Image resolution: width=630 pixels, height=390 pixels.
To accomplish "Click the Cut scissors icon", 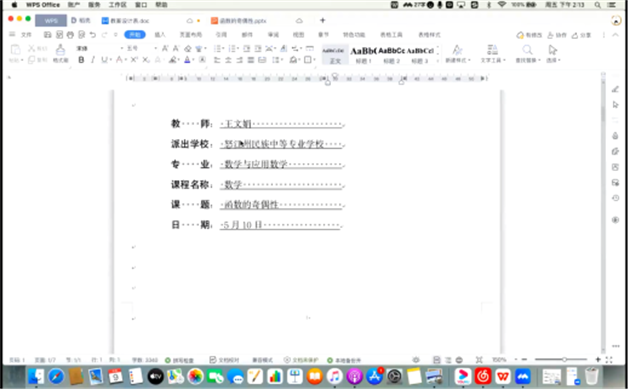I will [31, 49].
